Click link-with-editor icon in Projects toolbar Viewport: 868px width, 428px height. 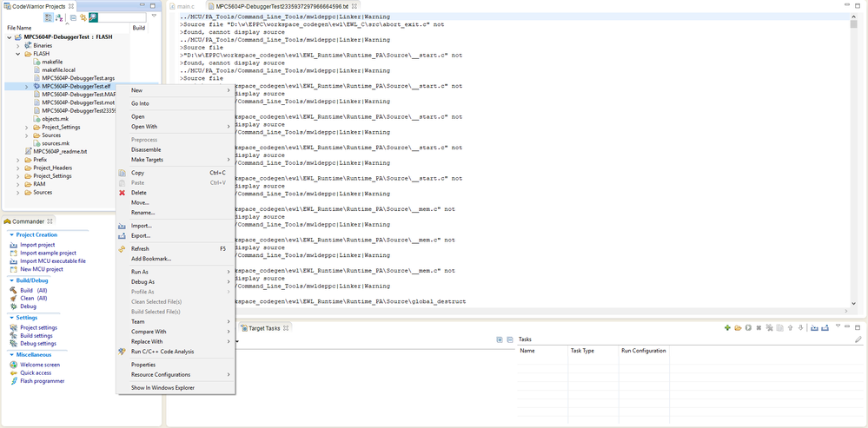[x=83, y=17]
